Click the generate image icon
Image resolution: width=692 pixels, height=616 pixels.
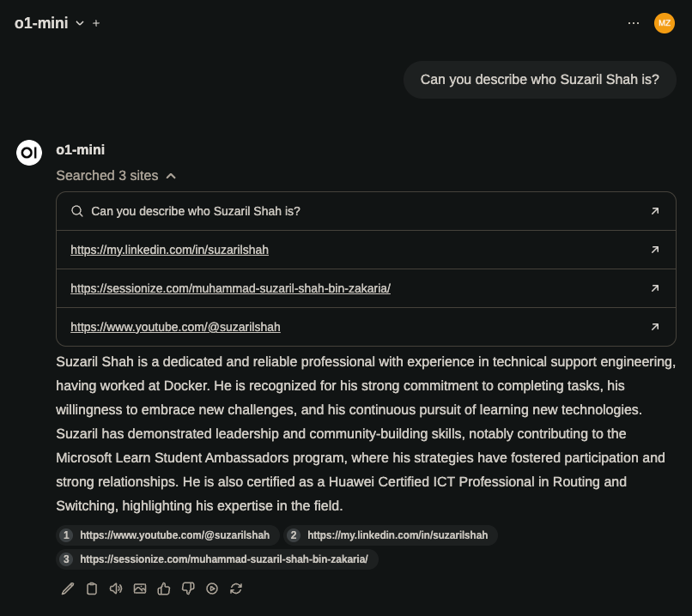pyautogui.click(x=140, y=589)
